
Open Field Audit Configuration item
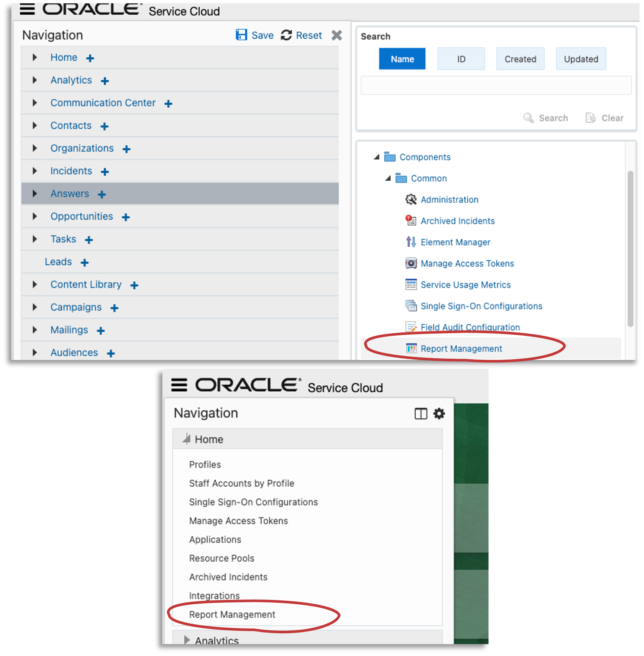click(x=470, y=327)
